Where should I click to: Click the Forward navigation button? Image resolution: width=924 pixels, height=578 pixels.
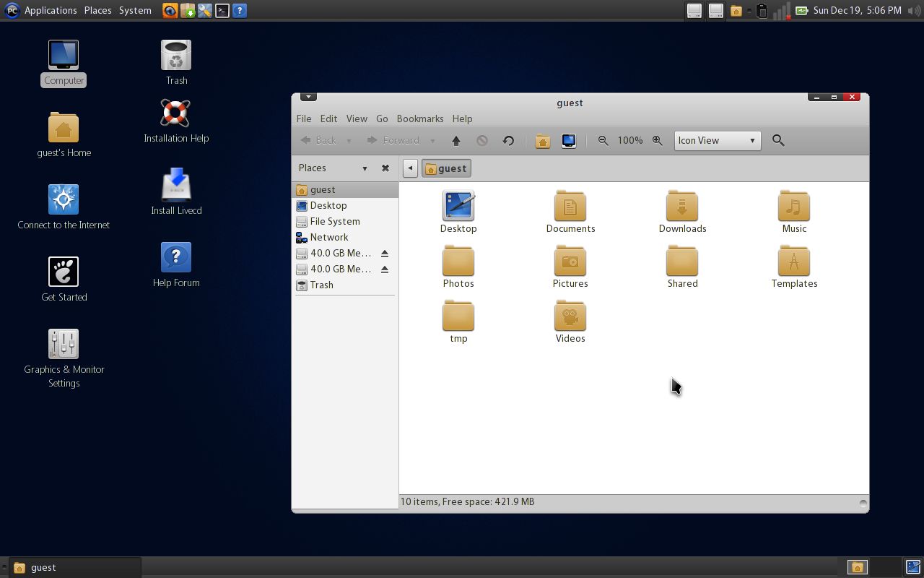(x=393, y=141)
